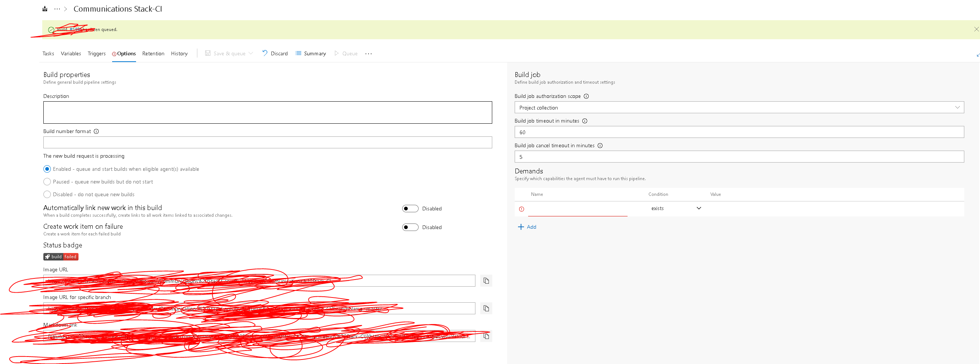Dismiss the build queued notification banner
This screenshot has height=364, width=980.
pos(976,29)
